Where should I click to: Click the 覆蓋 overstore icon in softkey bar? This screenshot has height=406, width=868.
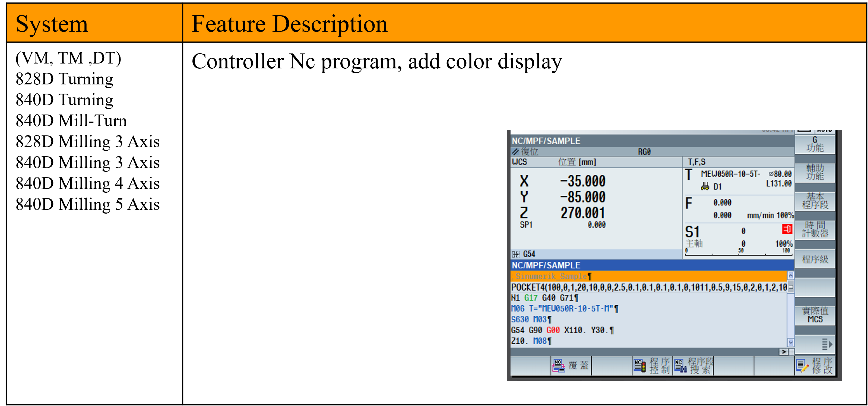click(x=558, y=365)
